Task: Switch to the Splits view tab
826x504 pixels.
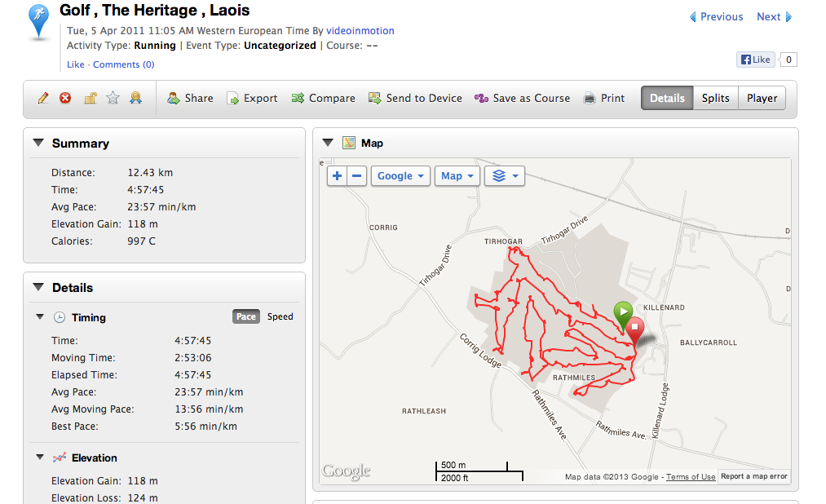Action: pyautogui.click(x=715, y=98)
